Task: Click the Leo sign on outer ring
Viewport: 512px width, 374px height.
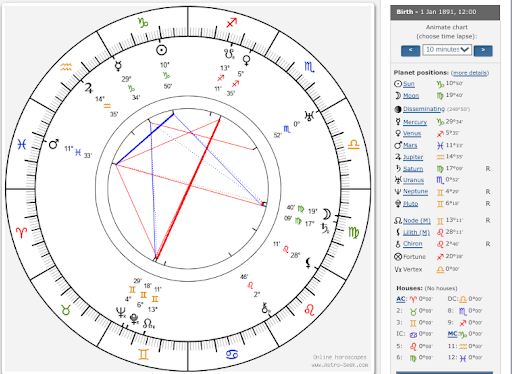Action: (x=310, y=310)
